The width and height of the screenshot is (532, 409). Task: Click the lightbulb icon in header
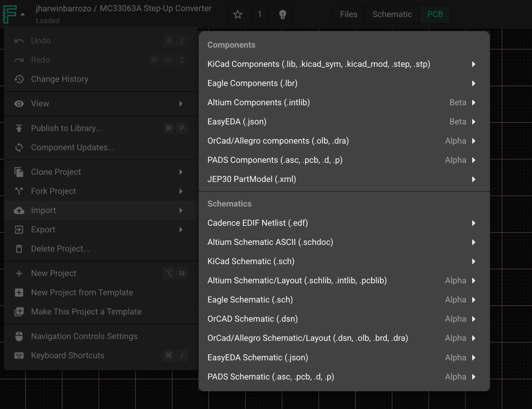tap(282, 14)
